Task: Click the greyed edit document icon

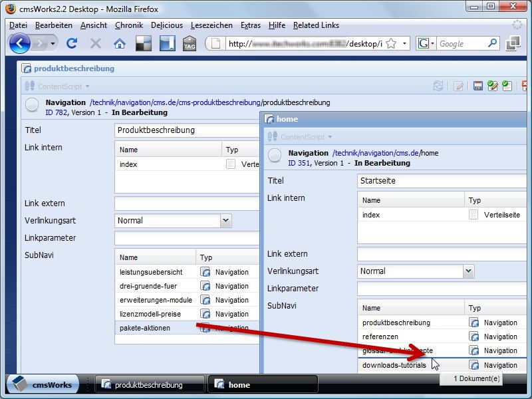Action: [458, 86]
